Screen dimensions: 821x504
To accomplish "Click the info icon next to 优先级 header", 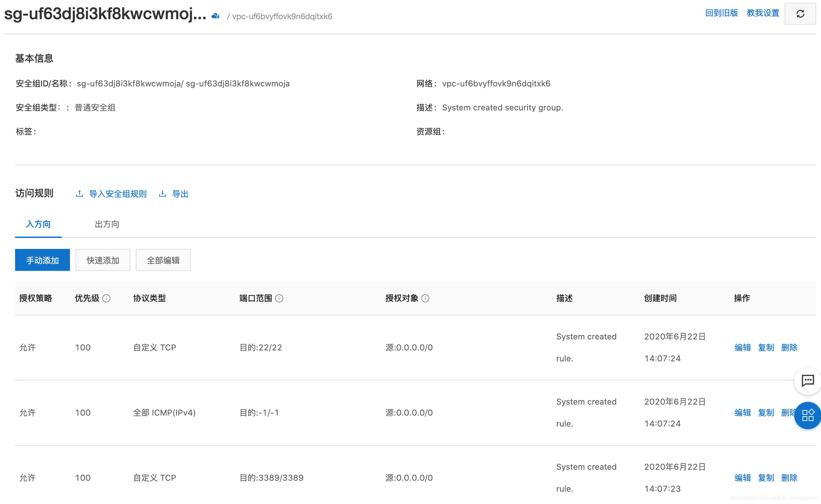I will coord(106,299).
